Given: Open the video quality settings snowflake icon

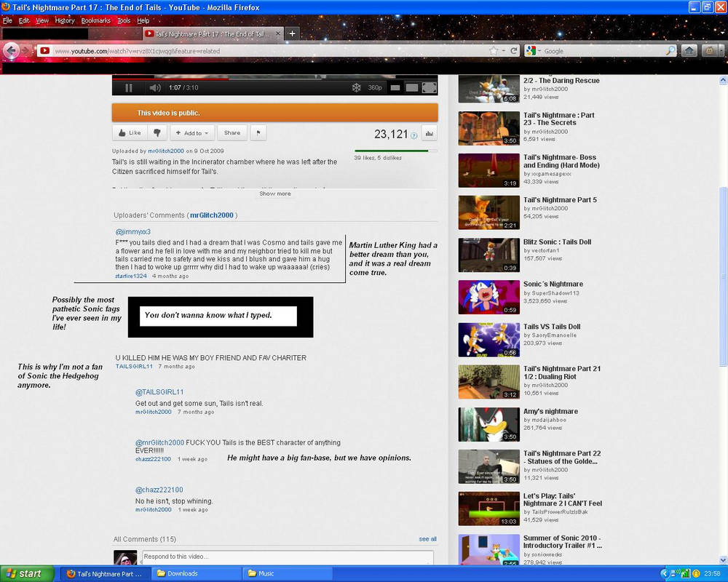Looking at the screenshot, I should [356, 88].
